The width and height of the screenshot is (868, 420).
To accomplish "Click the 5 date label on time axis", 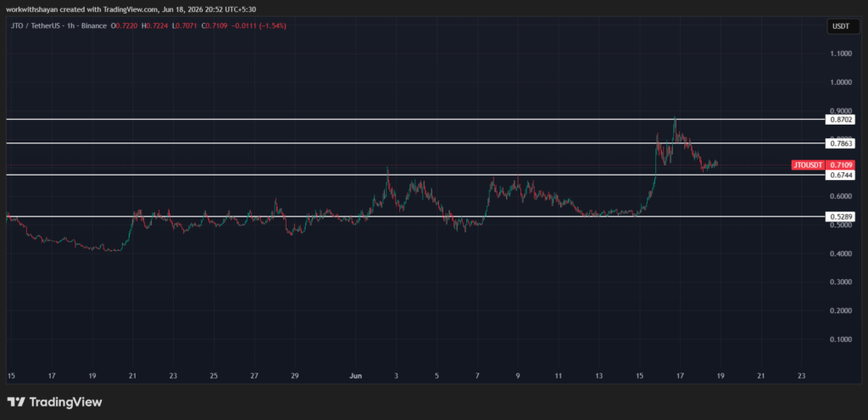I will (437, 376).
